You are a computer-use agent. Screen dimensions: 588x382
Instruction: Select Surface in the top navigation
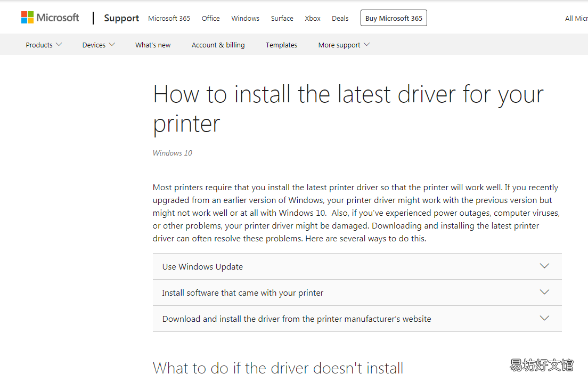[282, 19]
